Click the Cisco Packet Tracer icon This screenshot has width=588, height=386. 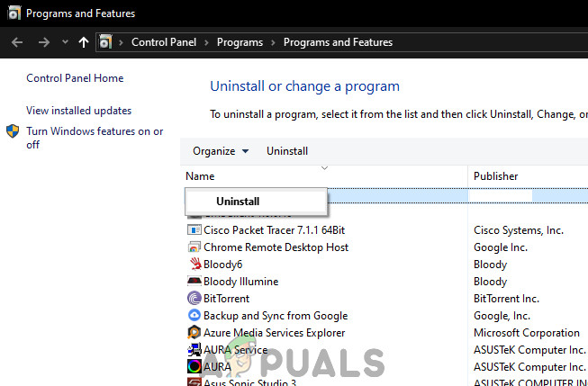point(194,229)
